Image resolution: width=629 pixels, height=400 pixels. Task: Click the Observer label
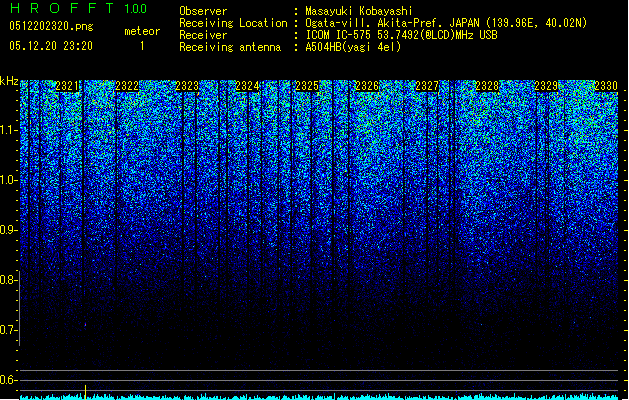(203, 11)
